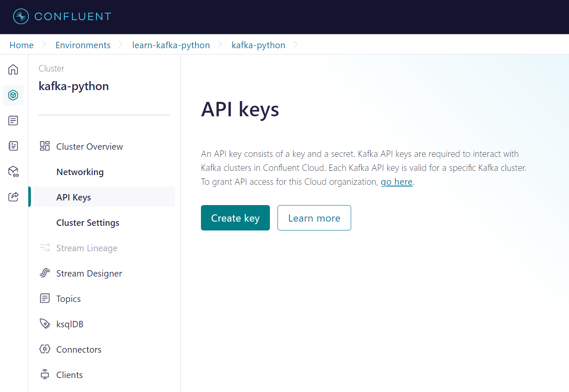The image size is (569, 392).
Task: Open the checklist notebook icon in rail
Action: pos(13,146)
